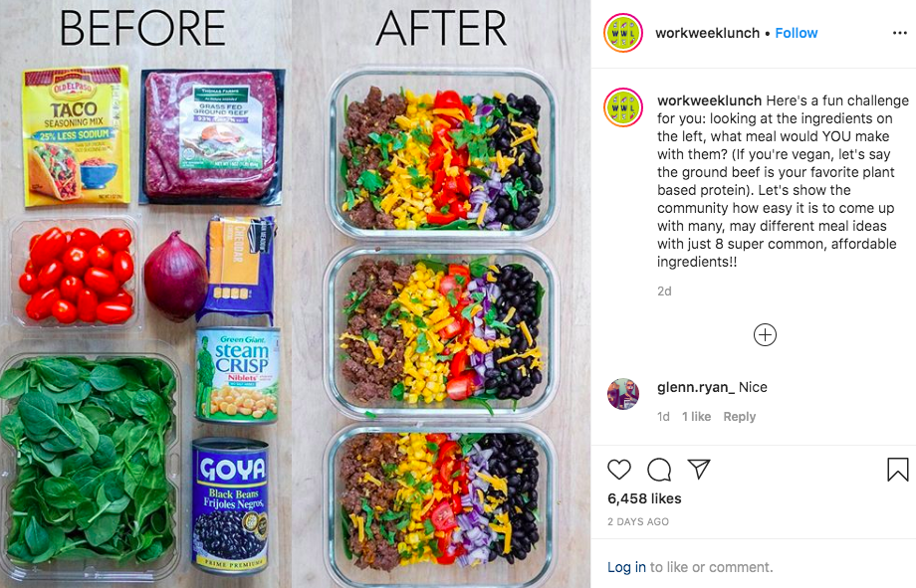
Task: Save the post with the bookmark icon
Action: click(898, 470)
